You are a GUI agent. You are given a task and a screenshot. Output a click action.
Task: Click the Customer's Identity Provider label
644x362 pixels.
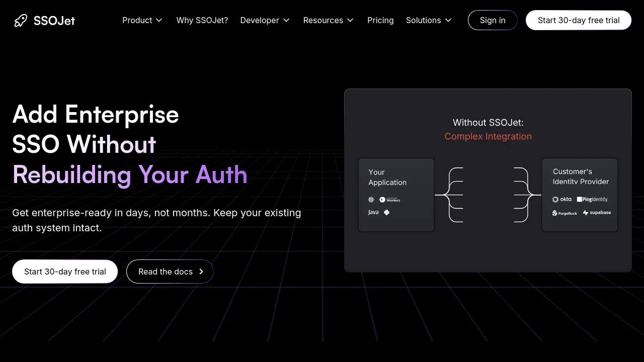[x=581, y=176]
